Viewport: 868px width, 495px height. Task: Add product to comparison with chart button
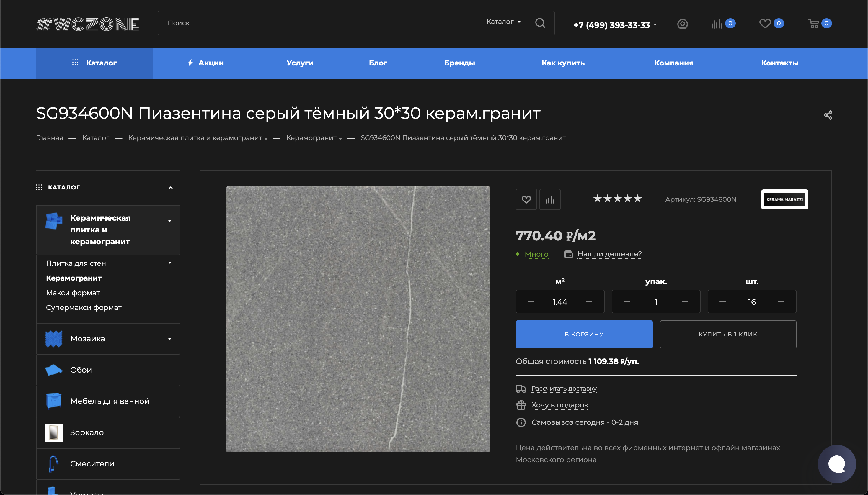coord(550,200)
